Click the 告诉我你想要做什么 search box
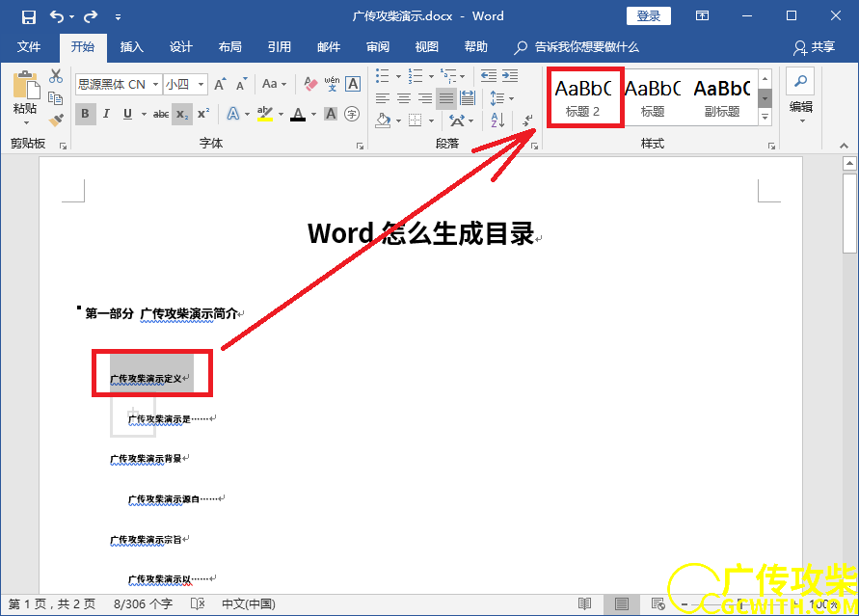 577,47
